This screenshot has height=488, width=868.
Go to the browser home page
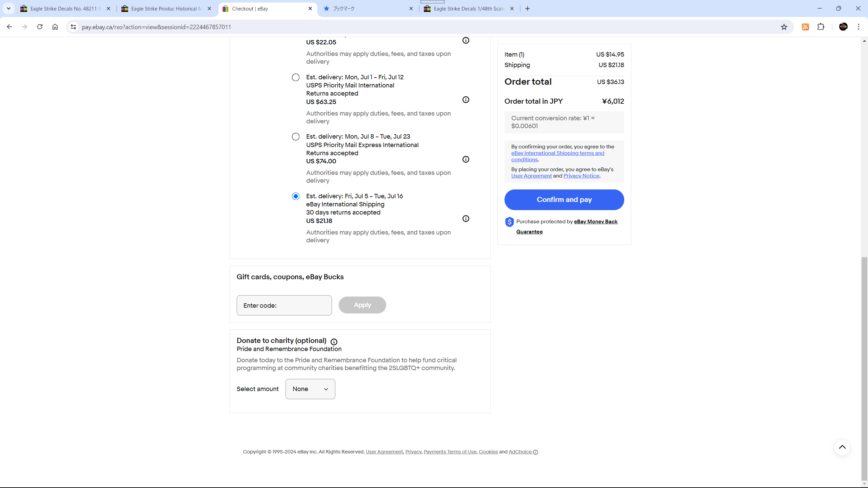tap(55, 27)
